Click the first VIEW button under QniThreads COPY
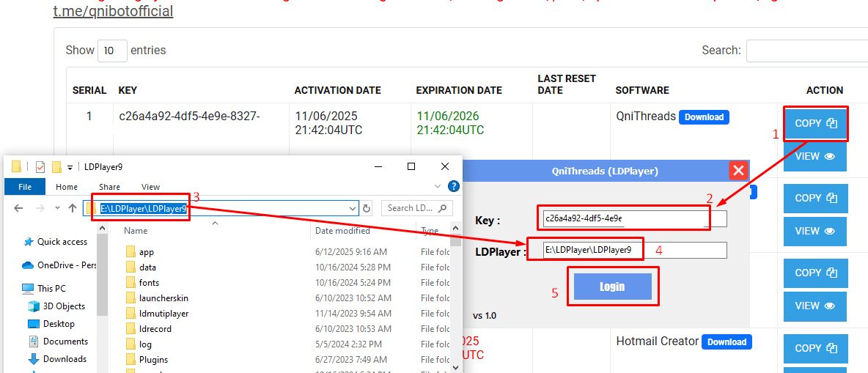 pos(815,156)
